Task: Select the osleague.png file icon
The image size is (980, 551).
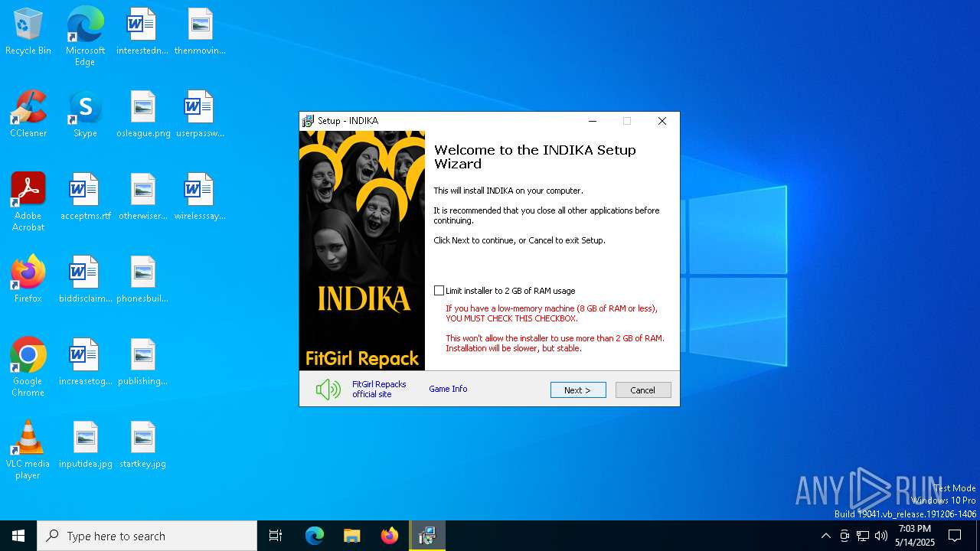Action: [x=143, y=115]
